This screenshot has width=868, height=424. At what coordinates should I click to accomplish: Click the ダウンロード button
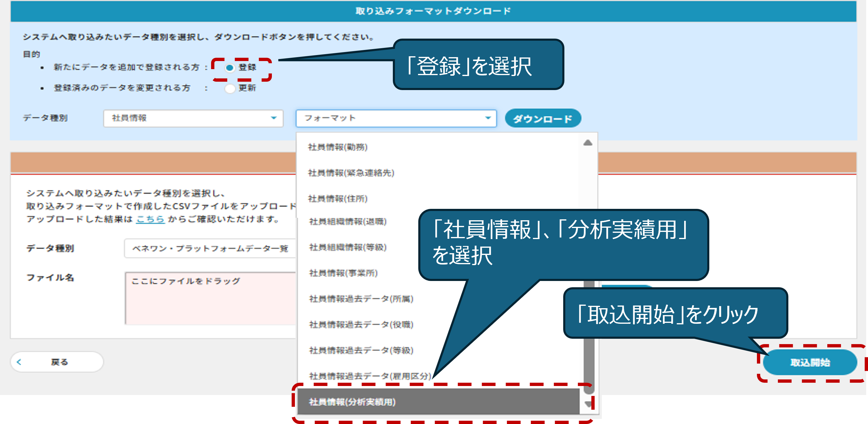(x=543, y=118)
